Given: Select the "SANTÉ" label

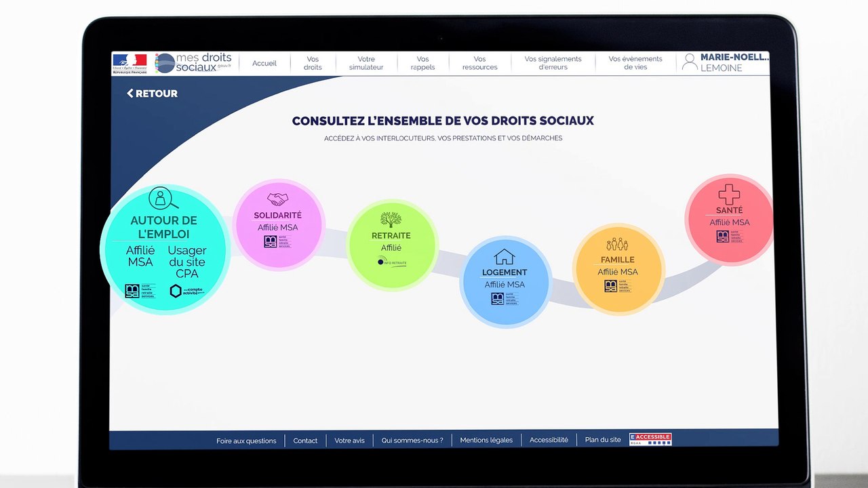Looking at the screenshot, I should point(730,211).
